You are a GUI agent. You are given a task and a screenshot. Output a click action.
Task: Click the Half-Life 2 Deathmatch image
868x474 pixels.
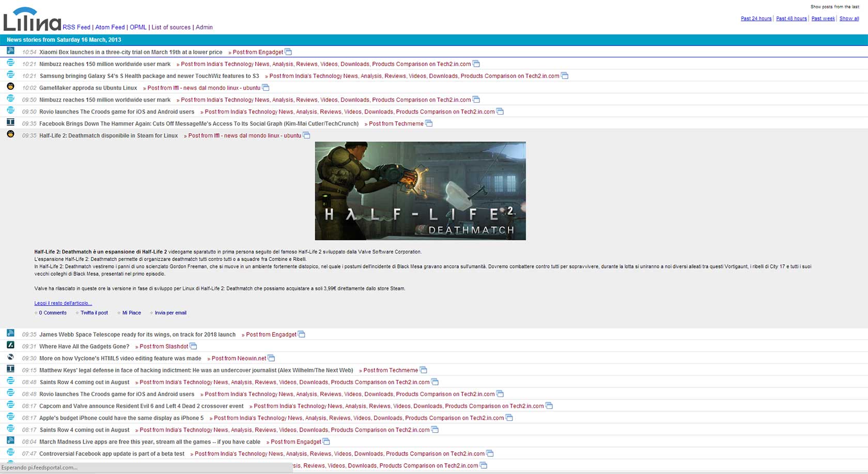click(420, 191)
